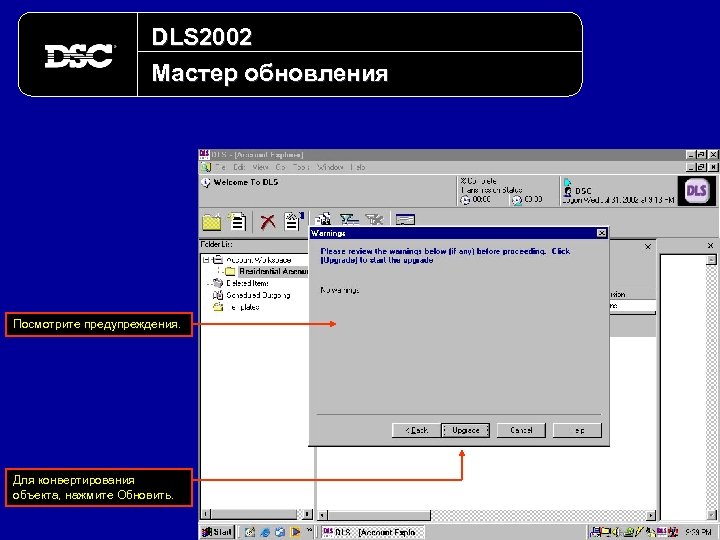Click the main pane horizontal scrollbar right arrow

point(651,515)
